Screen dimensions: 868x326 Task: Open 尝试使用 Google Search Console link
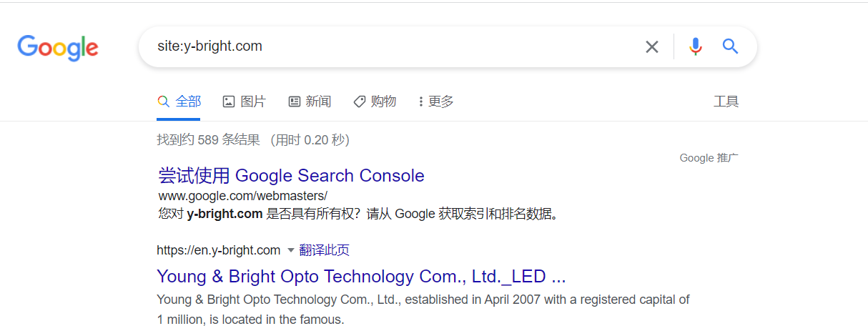coord(291,176)
